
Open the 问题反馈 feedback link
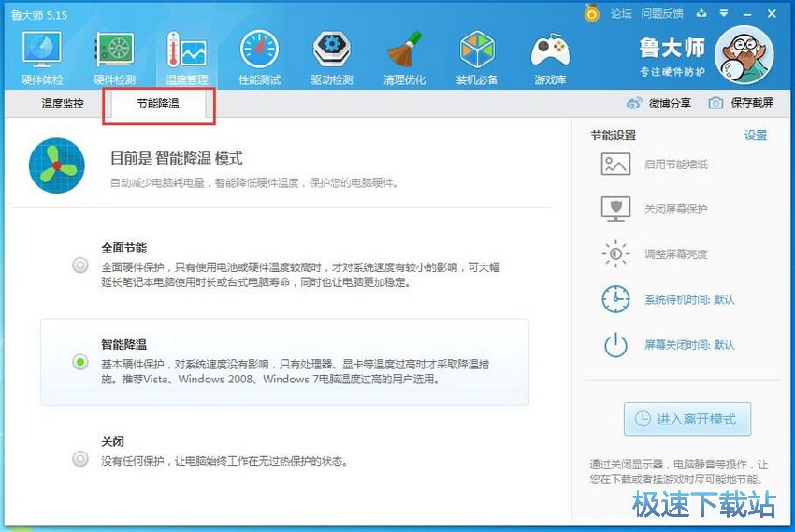662,14
